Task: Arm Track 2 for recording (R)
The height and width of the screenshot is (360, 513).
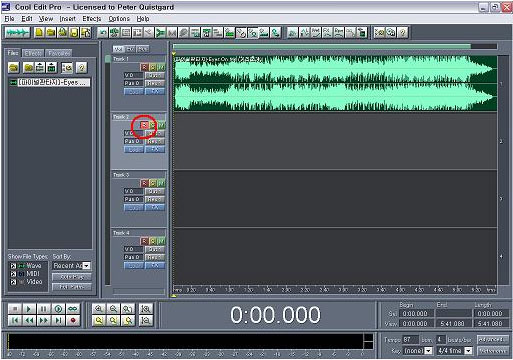Action: (144, 125)
